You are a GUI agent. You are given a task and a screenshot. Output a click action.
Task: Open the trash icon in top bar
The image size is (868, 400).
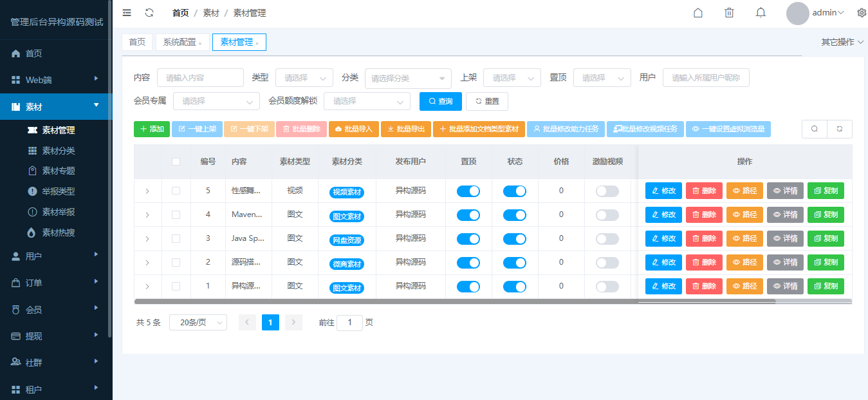729,12
